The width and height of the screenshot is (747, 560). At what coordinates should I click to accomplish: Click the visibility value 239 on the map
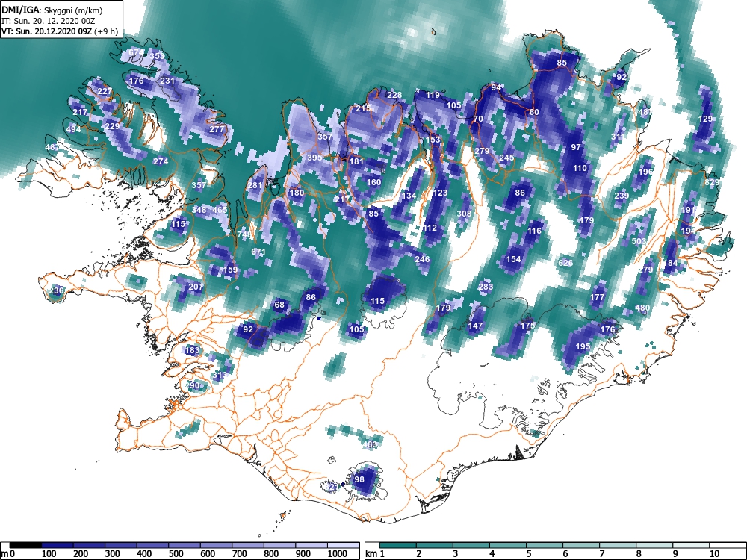tap(622, 196)
